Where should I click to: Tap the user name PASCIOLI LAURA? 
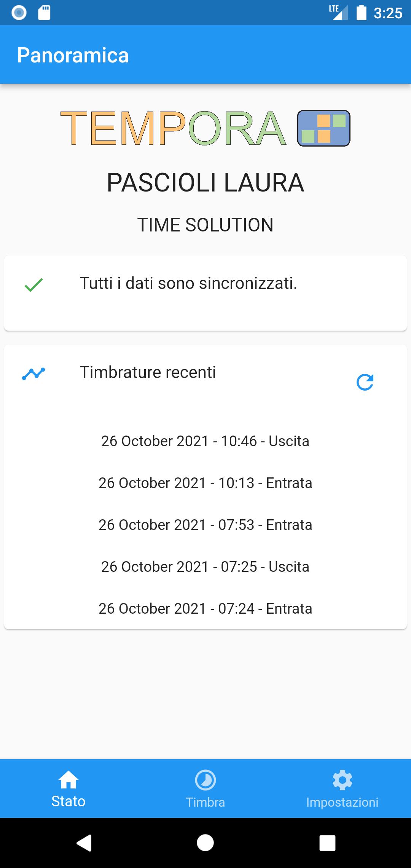(x=205, y=183)
